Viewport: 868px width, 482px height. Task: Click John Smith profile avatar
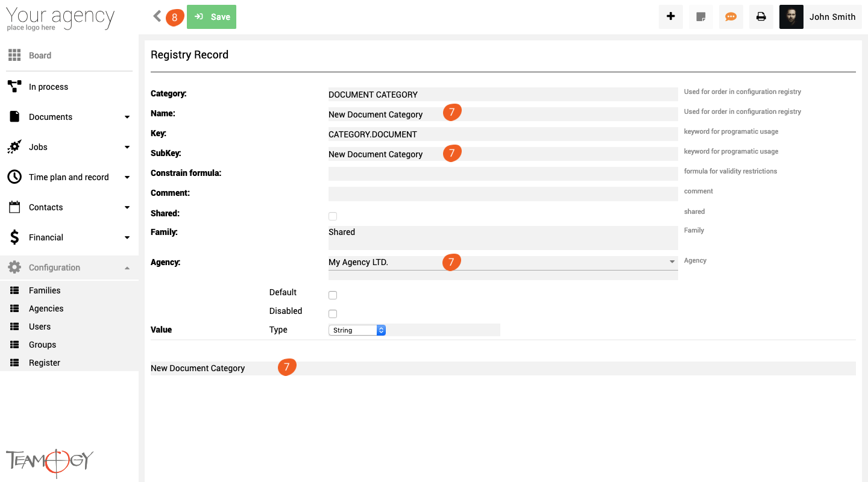click(x=791, y=17)
